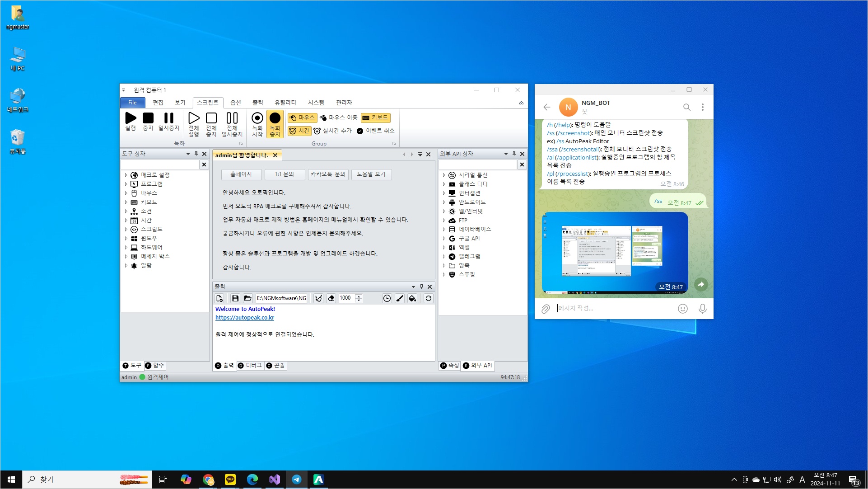Switch to the 디버그 output tab
868x489 pixels.
[x=250, y=365]
